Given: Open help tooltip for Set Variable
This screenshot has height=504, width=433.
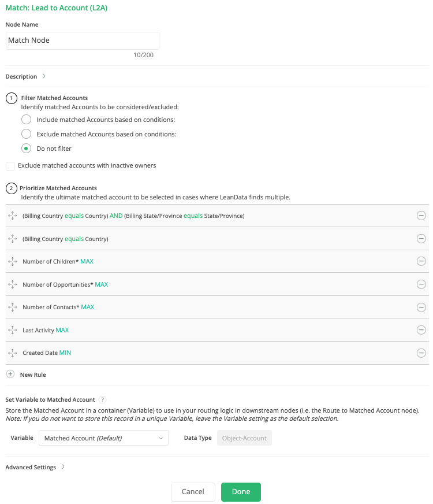Looking at the screenshot, I should [x=103, y=399].
